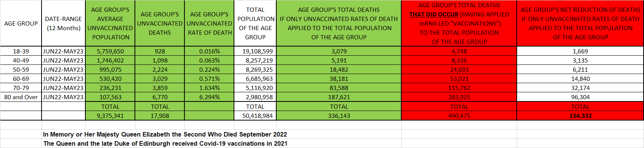Click the red THAT DID OCCUR header cell
Viewport: 644px width, 148px height.
pos(459,23)
